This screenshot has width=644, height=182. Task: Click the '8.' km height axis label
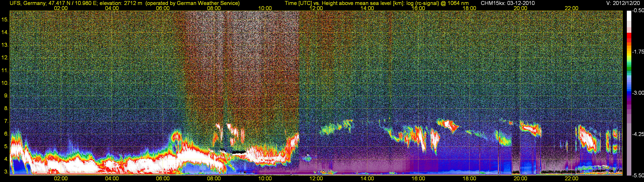click(x=6, y=109)
